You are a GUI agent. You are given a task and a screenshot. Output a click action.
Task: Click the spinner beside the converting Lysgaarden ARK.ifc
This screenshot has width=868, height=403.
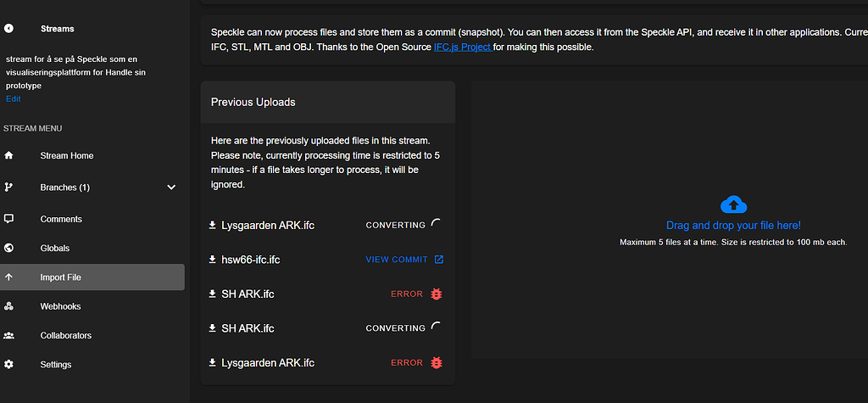point(437,225)
